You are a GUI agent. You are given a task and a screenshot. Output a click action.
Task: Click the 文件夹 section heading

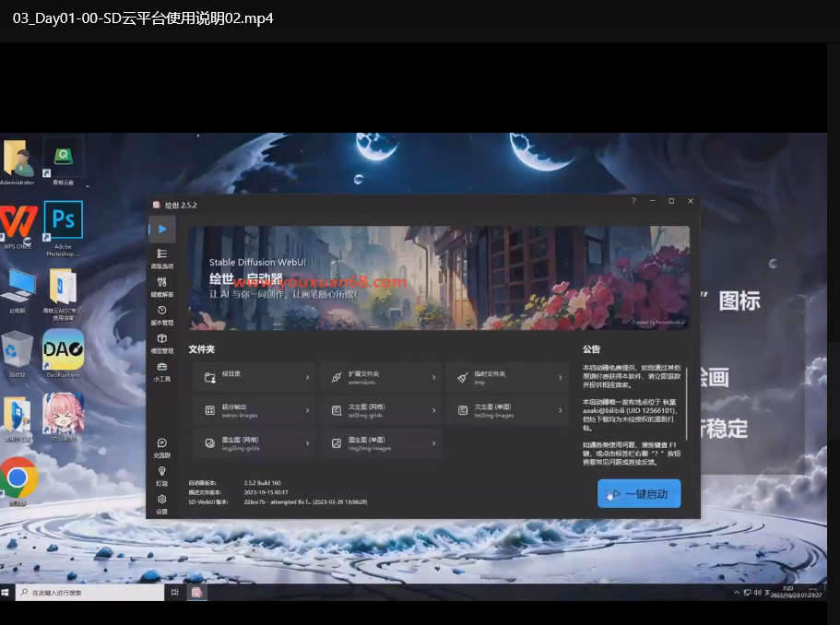pyautogui.click(x=201, y=349)
